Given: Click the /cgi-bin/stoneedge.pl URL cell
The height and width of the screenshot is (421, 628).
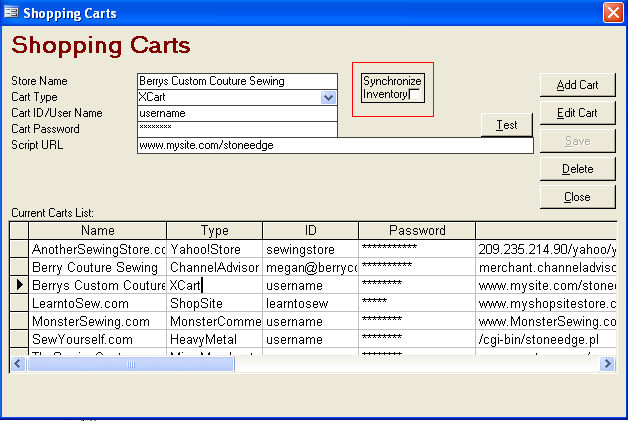Looking at the screenshot, I should [x=546, y=339].
